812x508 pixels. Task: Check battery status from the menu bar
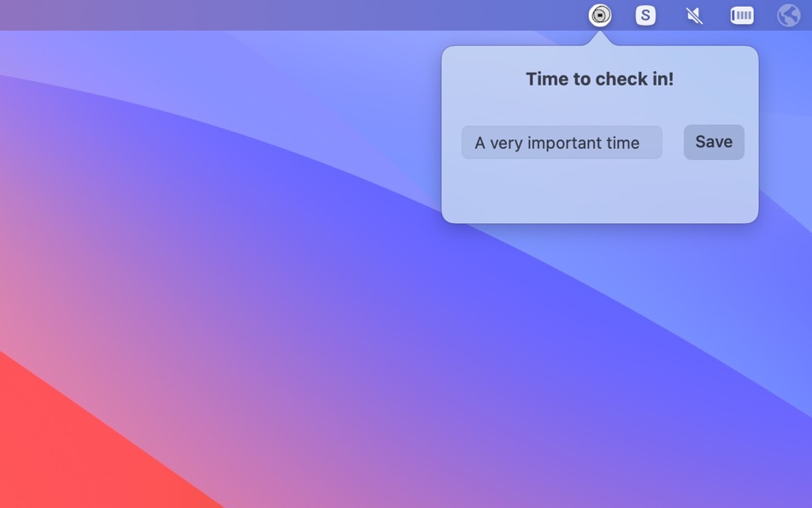[741, 15]
